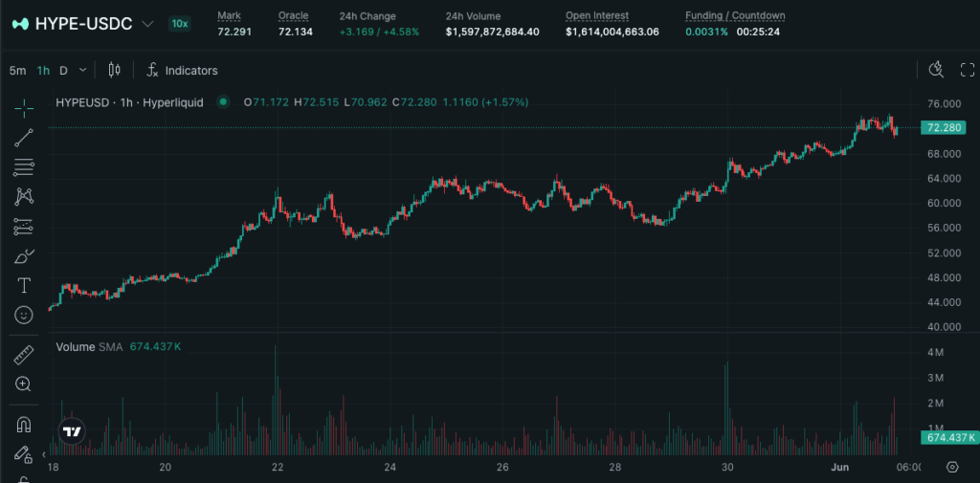Click the 24h Volume label
Screen dimensions: 980x483
[x=473, y=15]
